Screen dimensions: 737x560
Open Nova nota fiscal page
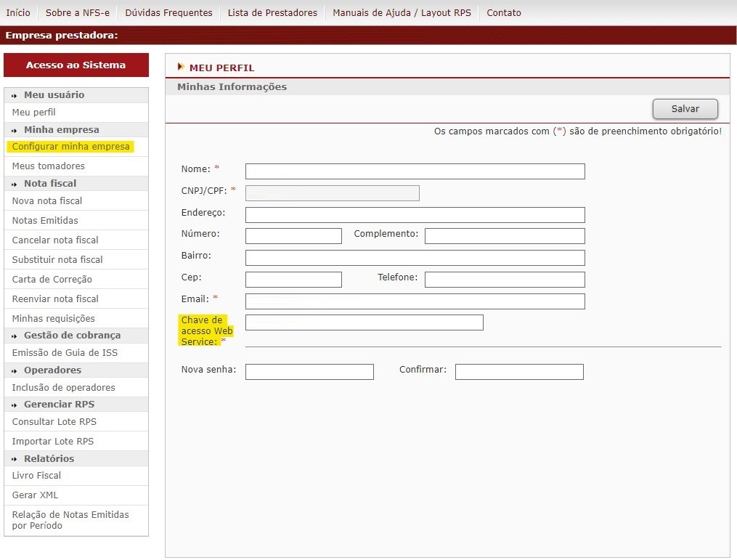pyautogui.click(x=47, y=201)
